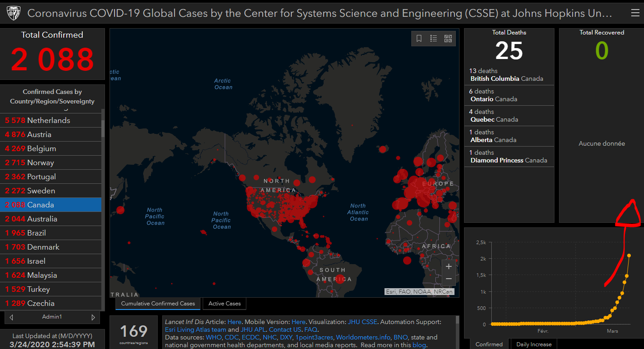Click the Total Confirmed 2 088 figure

52,59
